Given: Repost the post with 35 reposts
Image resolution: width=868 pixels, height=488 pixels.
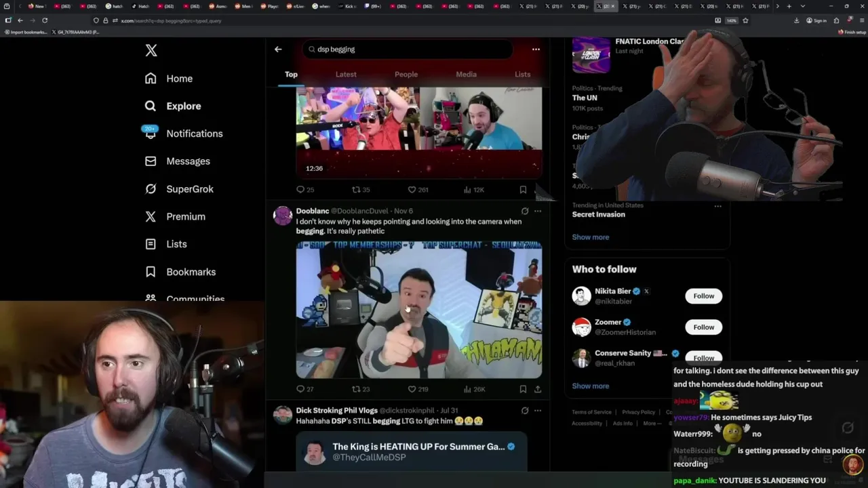Looking at the screenshot, I should 361,190.
